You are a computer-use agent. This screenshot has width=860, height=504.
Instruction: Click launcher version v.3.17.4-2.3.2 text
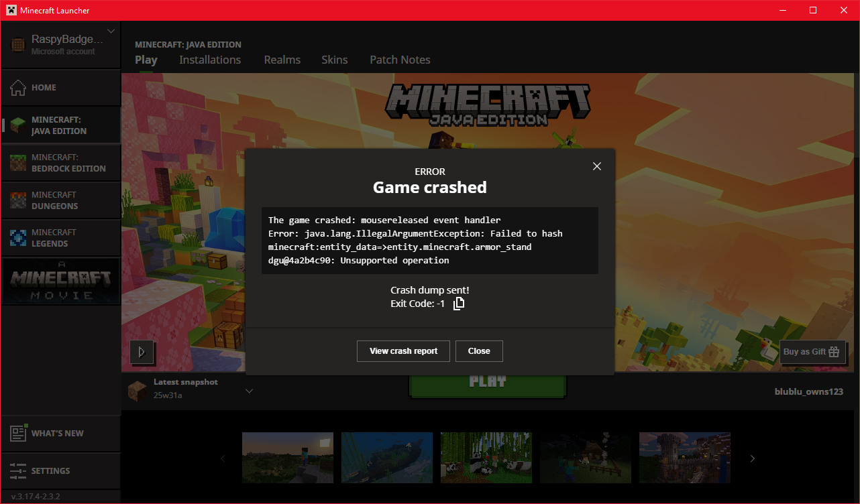pos(36,497)
